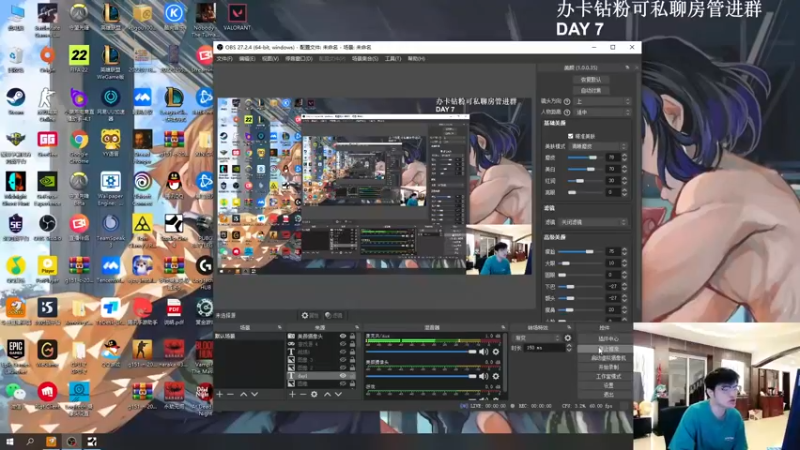Add a new scene with the plus icon
Image resolution: width=800 pixels, height=450 pixels.
[220, 394]
